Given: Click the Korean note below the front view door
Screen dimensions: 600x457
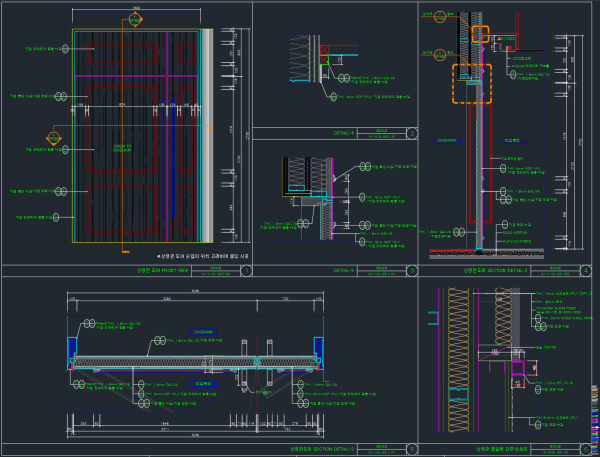Looking at the screenshot, I should point(203,256).
